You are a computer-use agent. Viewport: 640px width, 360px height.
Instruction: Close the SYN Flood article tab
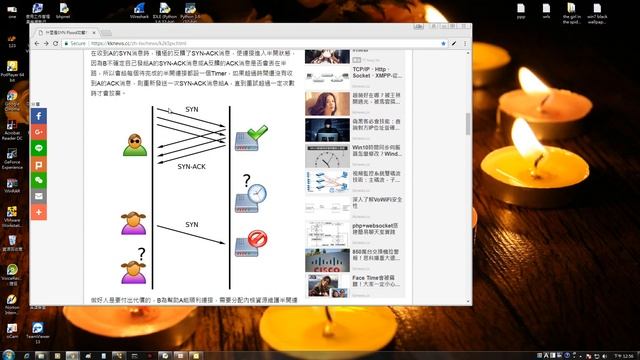tap(94, 32)
